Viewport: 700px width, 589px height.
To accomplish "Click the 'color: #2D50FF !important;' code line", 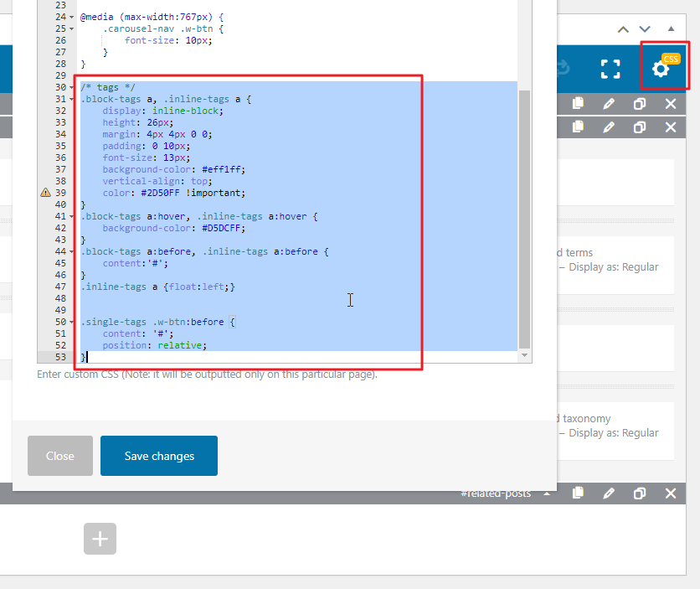I will point(173,193).
